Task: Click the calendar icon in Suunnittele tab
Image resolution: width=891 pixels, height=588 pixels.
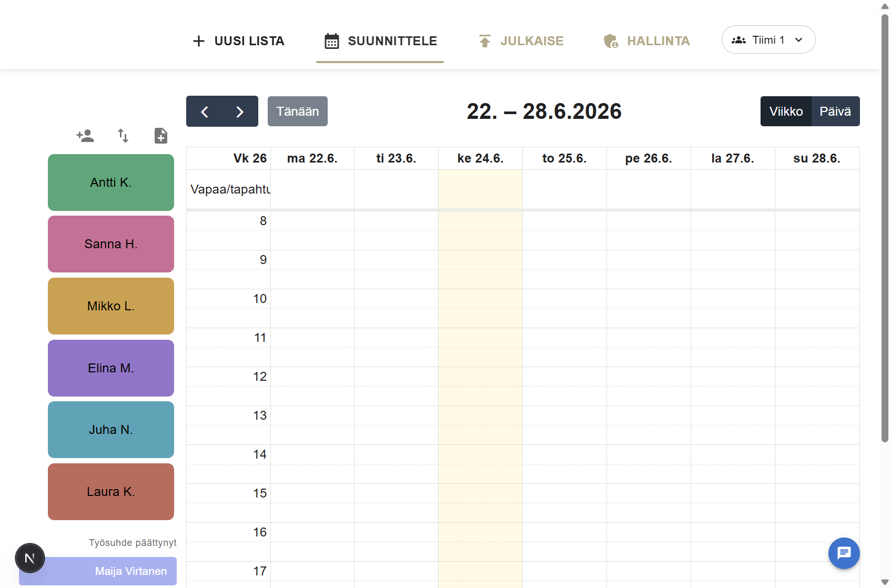Action: coord(332,41)
